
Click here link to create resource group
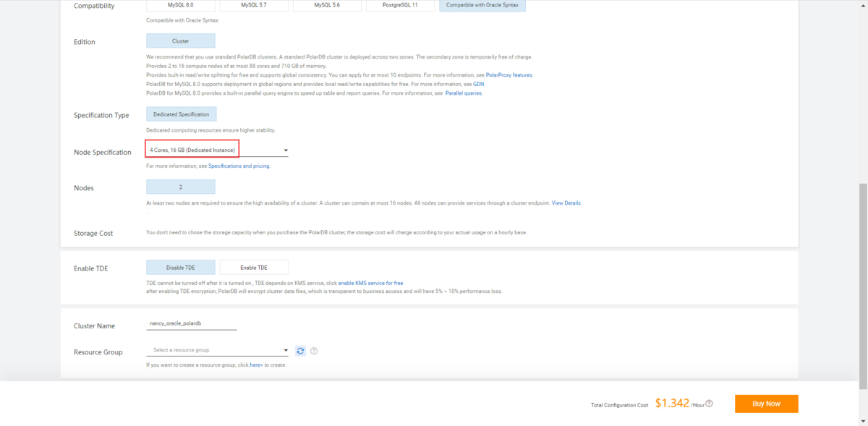click(x=256, y=365)
